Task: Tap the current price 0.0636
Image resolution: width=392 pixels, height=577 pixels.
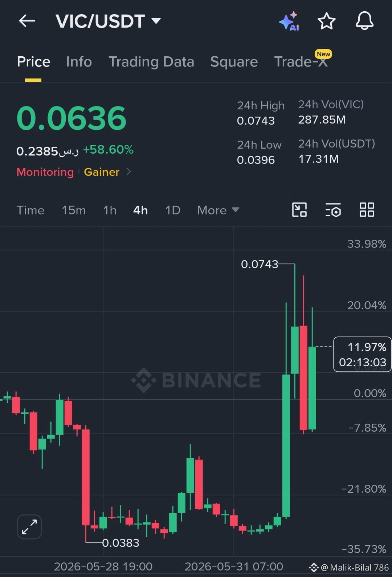Action: pos(72,118)
